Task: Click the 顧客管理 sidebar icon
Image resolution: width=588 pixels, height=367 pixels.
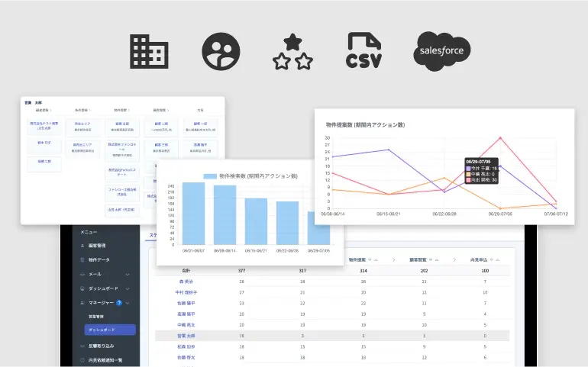Action: click(82, 246)
